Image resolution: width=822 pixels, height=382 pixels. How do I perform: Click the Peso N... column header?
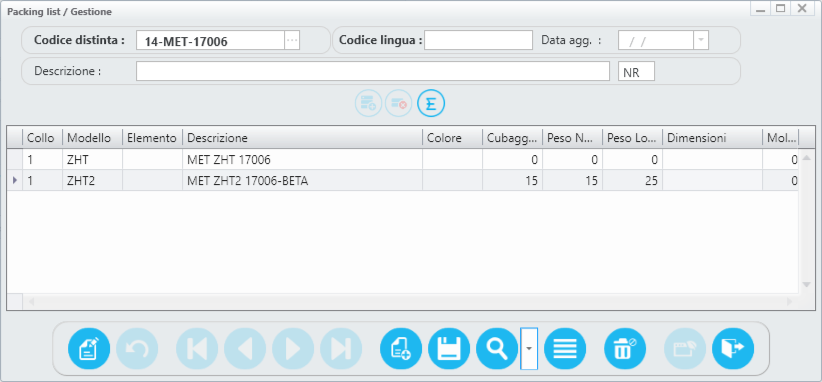572,138
